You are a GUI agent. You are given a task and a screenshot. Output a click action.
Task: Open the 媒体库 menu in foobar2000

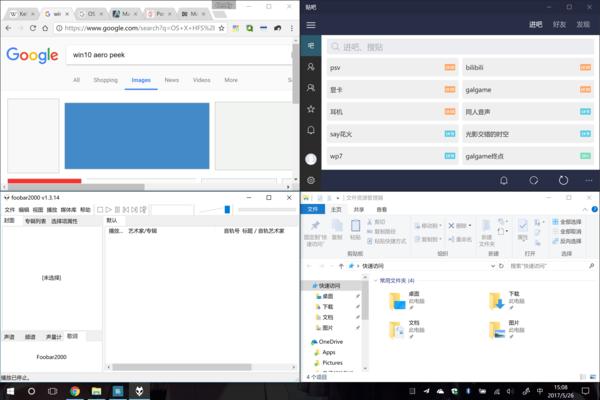(68, 210)
